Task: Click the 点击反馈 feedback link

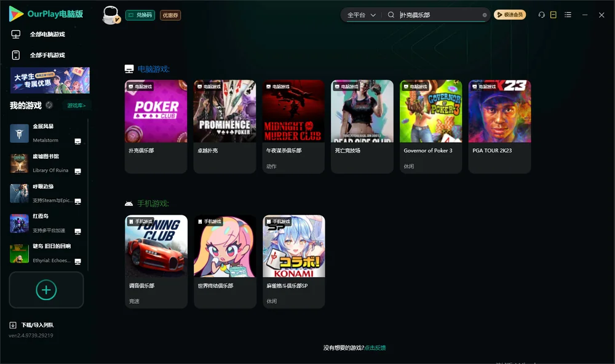Action: tap(375, 348)
